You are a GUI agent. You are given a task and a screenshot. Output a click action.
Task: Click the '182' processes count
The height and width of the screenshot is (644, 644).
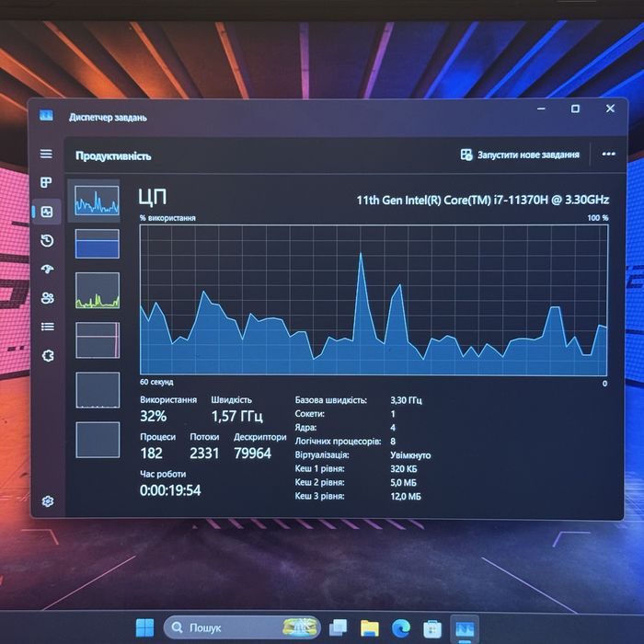[x=152, y=453]
